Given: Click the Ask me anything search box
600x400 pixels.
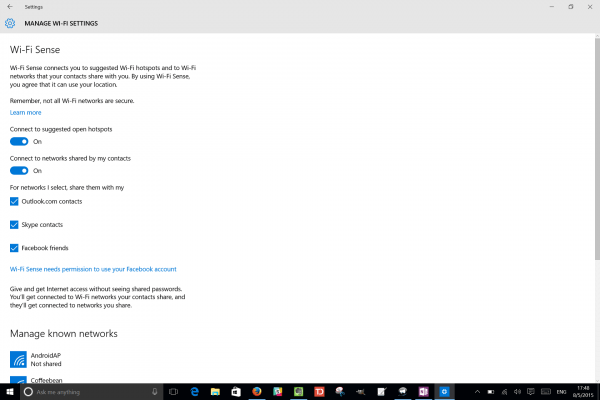Looking at the screenshot, I should 92,392.
